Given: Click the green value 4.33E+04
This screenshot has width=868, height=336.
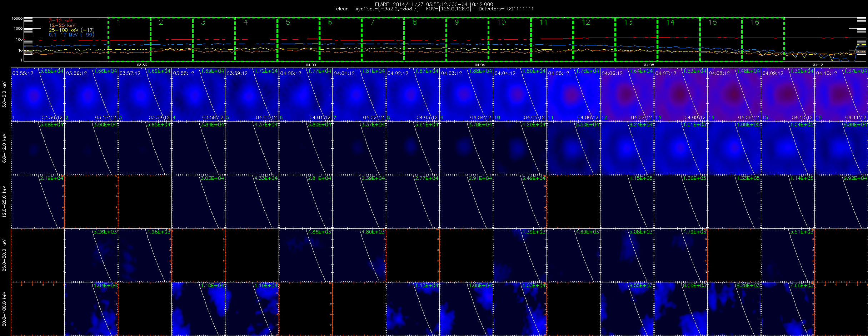Looking at the screenshot, I should [x=266, y=178].
